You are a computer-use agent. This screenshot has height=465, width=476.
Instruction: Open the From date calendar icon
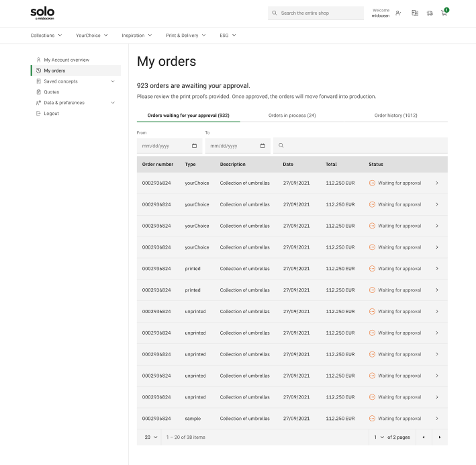194,146
